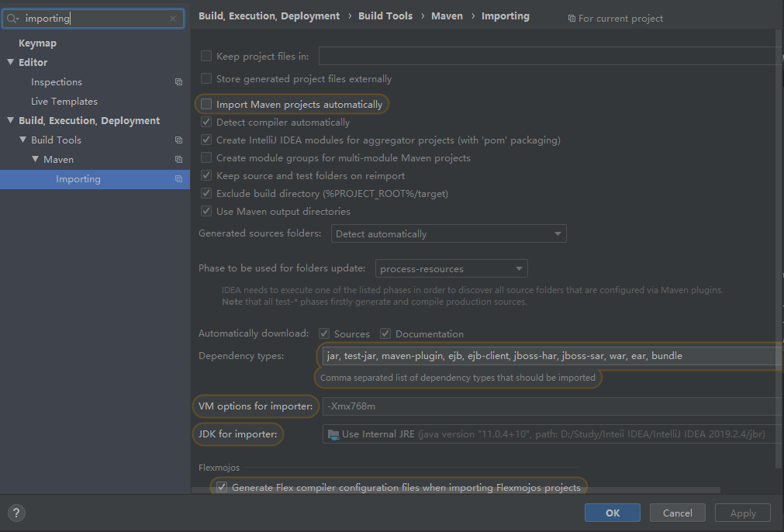Open Live Templates settings page
The image size is (784, 532).
[64, 102]
